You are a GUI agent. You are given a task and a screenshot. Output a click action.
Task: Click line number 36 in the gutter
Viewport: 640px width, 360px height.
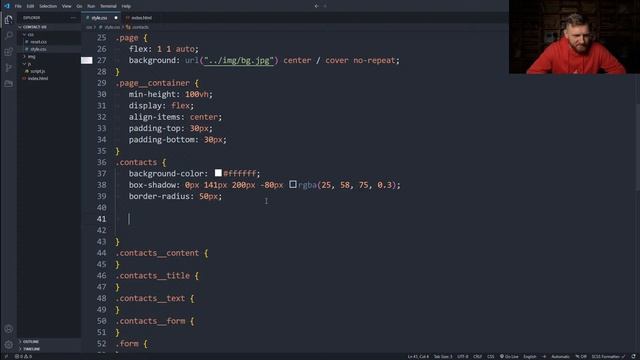(x=102, y=162)
